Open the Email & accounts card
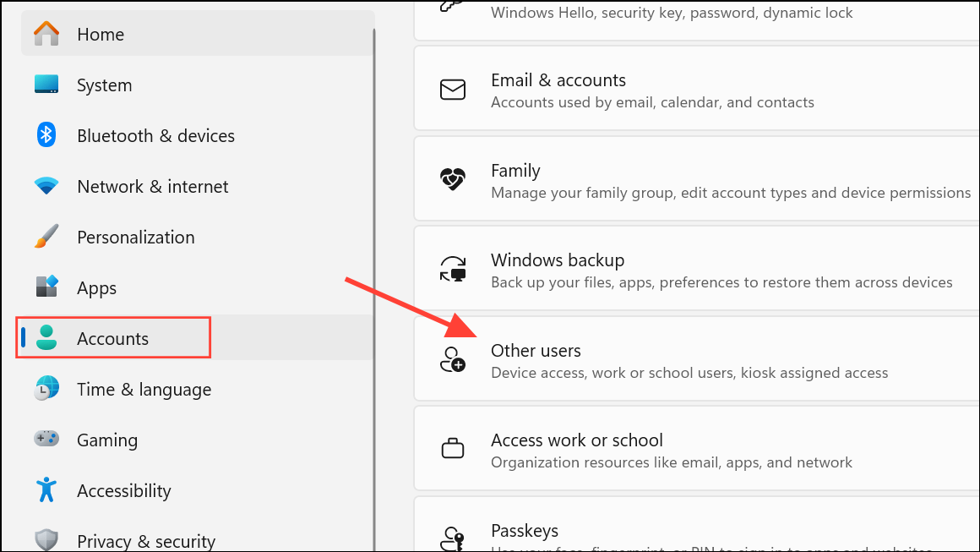This screenshot has height=552, width=980. pyautogui.click(x=696, y=88)
